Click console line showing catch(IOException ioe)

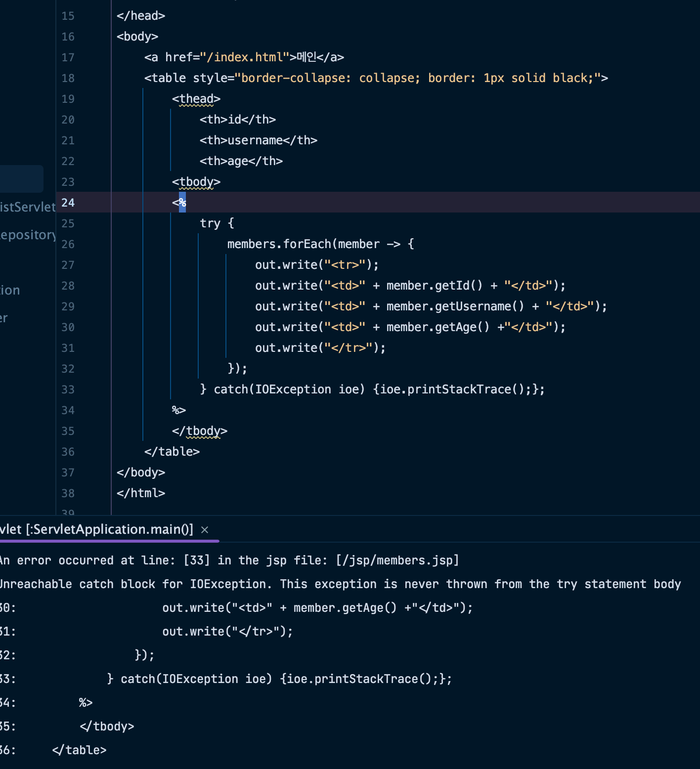click(x=279, y=679)
